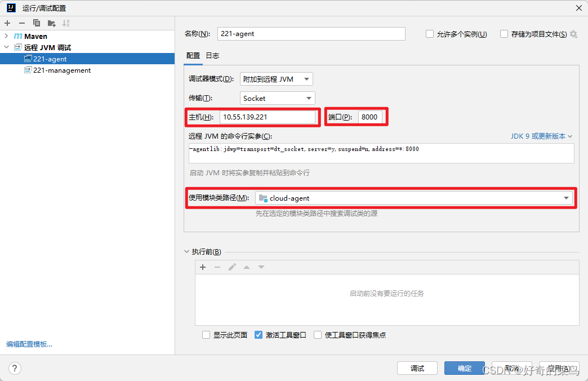The image size is (588, 381).
Task: Click the help question mark icon
Action: point(15,368)
